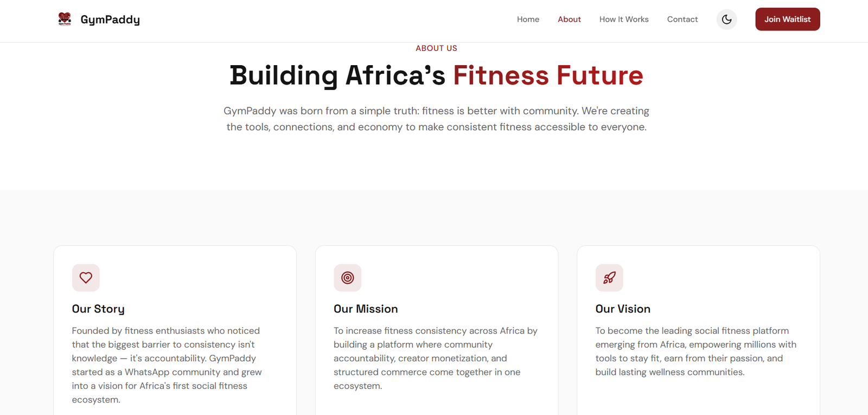Open the How It Works page
This screenshot has height=415, width=868.
coord(624,19)
